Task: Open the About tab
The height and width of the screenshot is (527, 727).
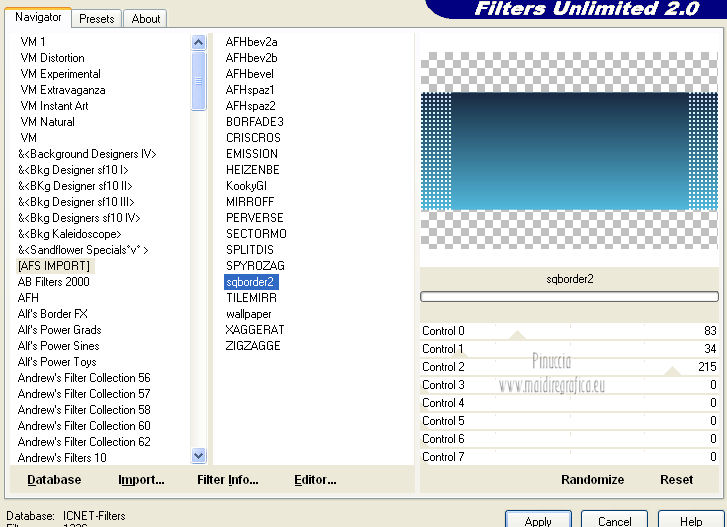Action: click(x=146, y=19)
